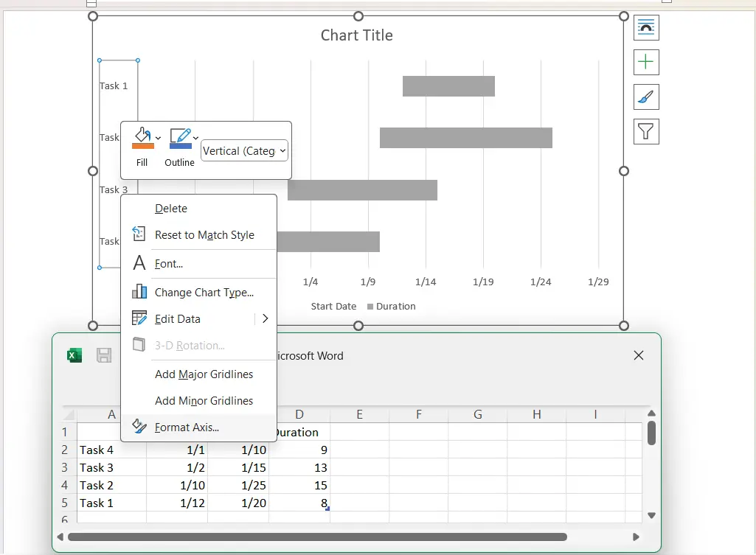Image resolution: width=756 pixels, height=555 pixels.
Task: Select the Task 2 long gray bar
Action: tap(465, 138)
